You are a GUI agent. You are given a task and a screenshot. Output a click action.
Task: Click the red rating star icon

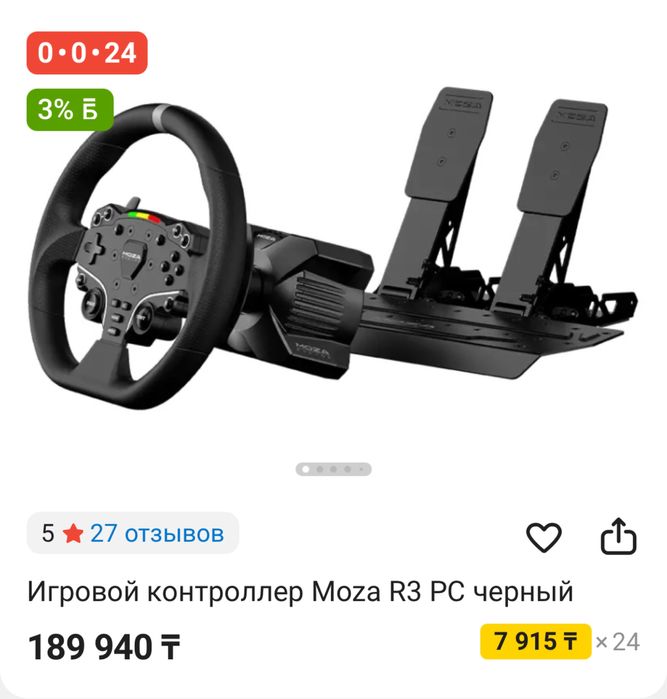(73, 534)
